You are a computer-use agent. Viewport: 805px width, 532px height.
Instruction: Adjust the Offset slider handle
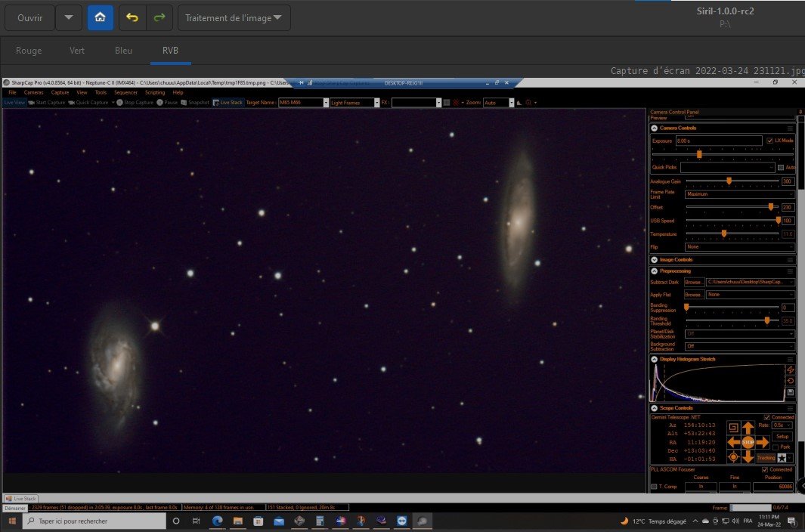[x=770, y=207]
